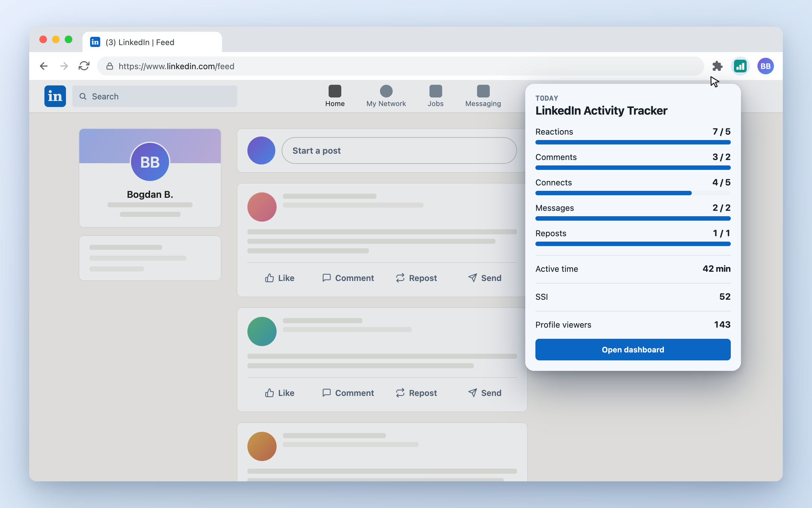
Task: Comment on the second feed post
Action: (348, 393)
